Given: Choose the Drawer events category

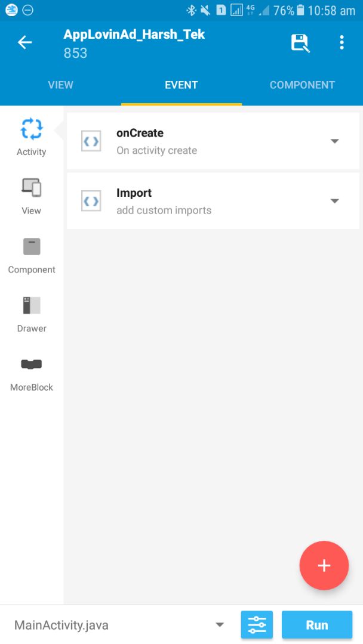Looking at the screenshot, I should click(32, 314).
